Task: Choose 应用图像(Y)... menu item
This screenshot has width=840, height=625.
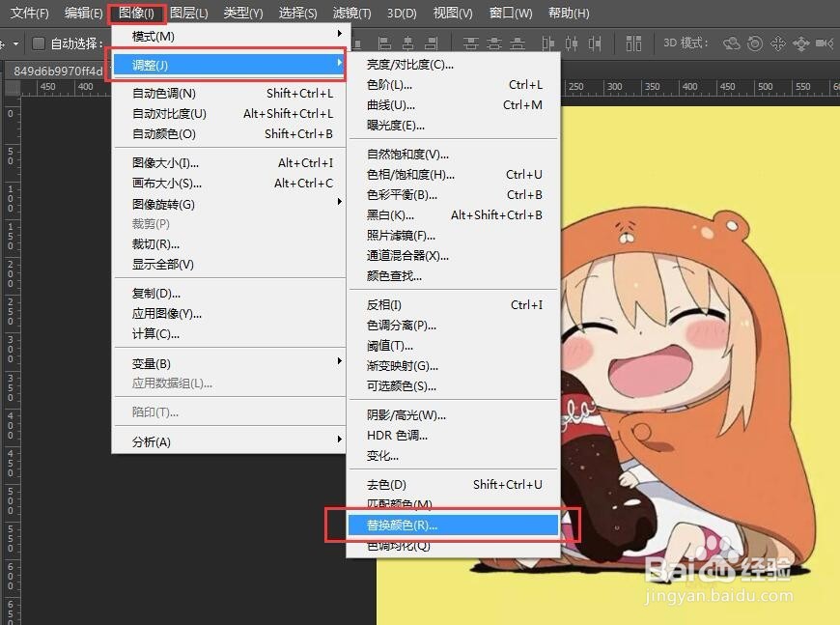Action: point(229,314)
